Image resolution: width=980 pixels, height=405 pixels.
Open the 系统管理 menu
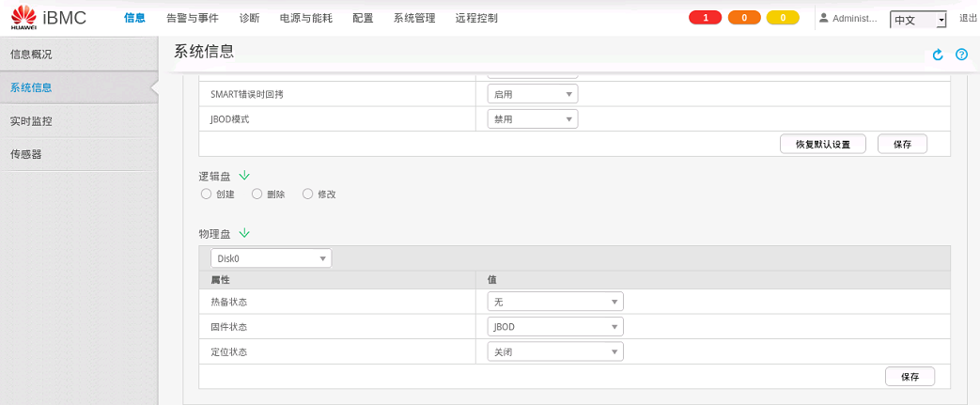[414, 18]
